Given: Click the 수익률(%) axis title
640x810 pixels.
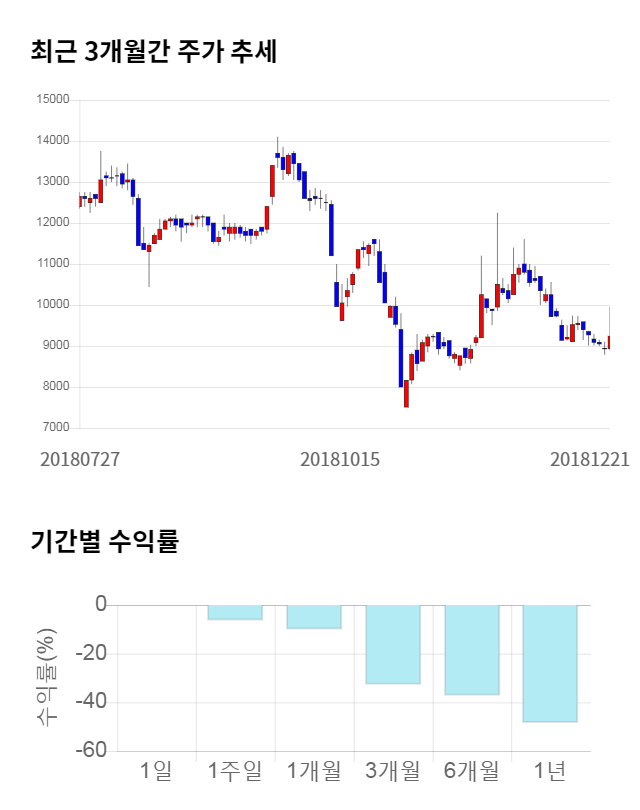Looking at the screenshot, I should pyautogui.click(x=47, y=678).
